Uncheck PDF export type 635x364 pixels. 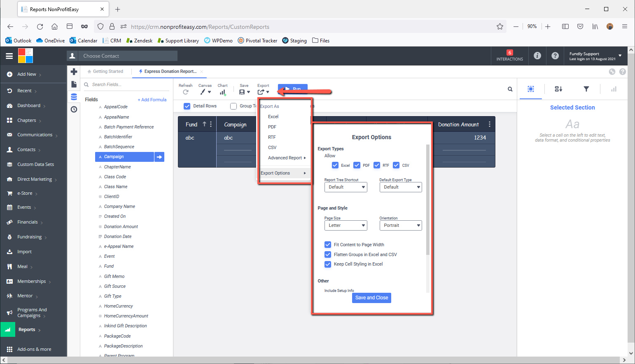click(x=357, y=165)
